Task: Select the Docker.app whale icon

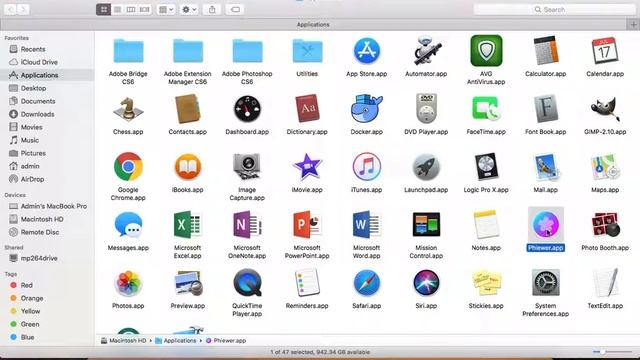Action: pyautogui.click(x=367, y=109)
